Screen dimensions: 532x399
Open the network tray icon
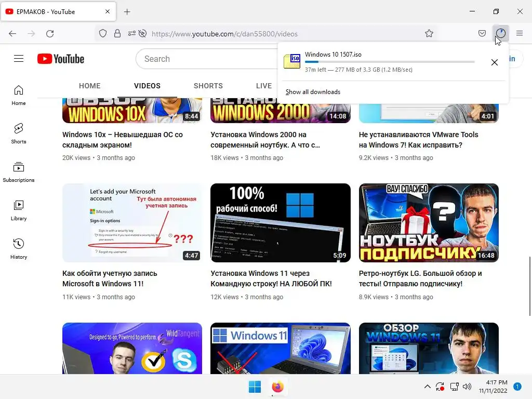454,387
